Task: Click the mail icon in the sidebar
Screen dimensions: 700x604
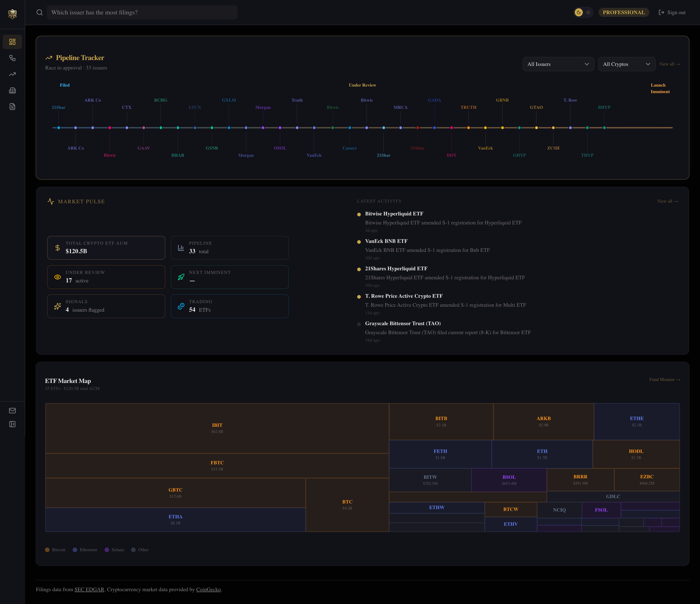Action: pos(13,410)
